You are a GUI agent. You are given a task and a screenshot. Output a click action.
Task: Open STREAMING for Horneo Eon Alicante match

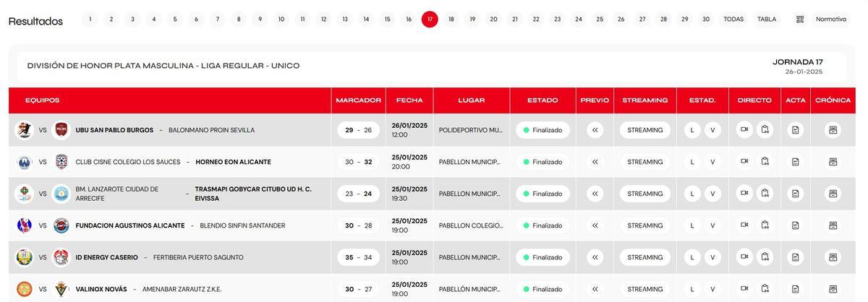[645, 162]
